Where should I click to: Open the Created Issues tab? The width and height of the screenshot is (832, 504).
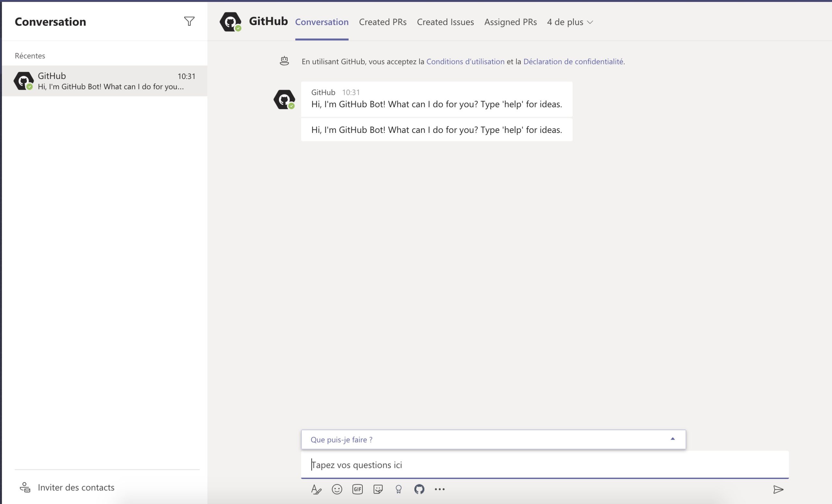point(445,22)
